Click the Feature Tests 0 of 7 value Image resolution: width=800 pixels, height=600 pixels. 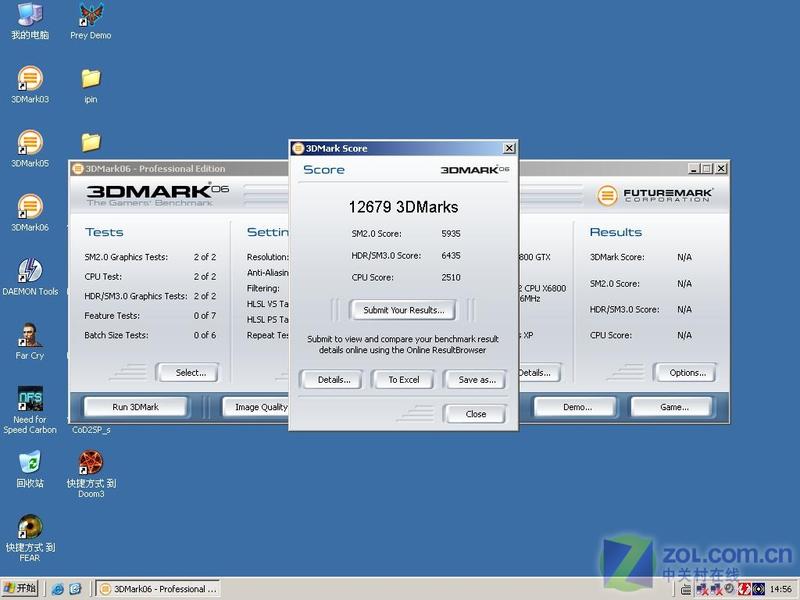pos(205,316)
